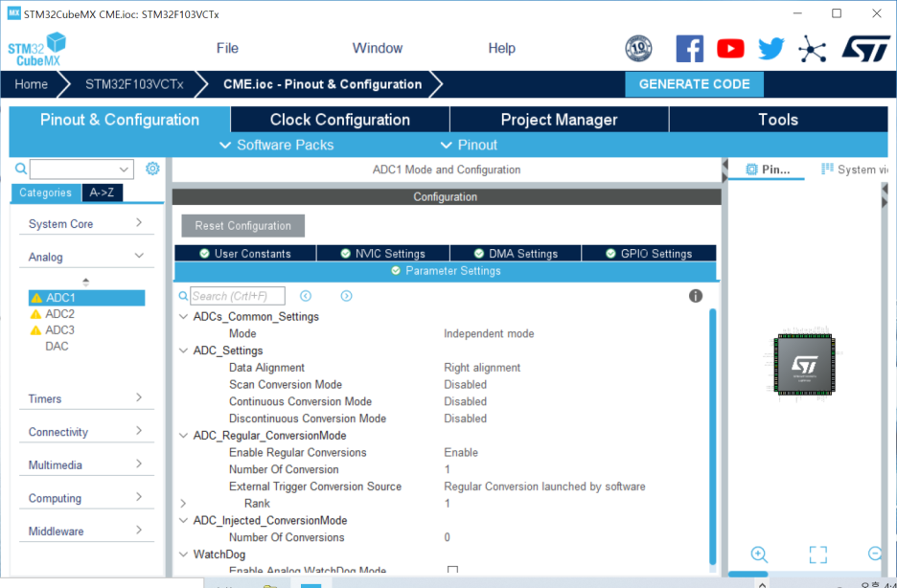Collapse the WatchDog group

click(x=183, y=554)
